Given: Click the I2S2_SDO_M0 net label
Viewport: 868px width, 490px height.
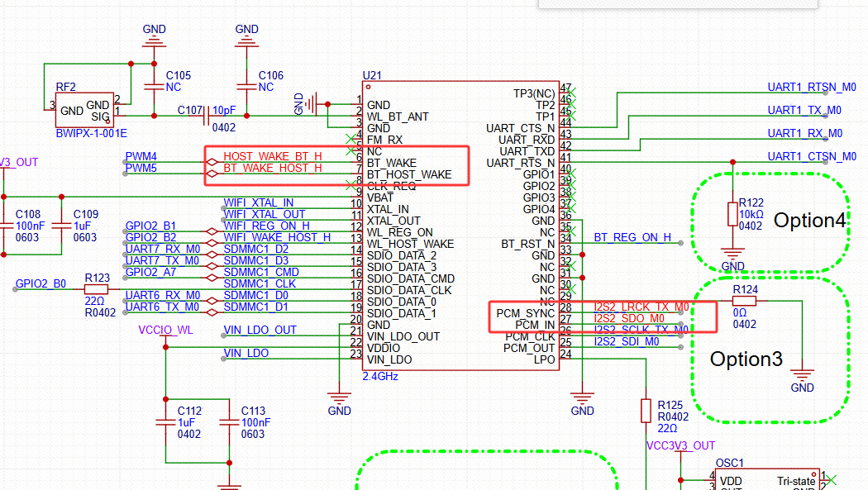Looking at the screenshot, I should tap(629, 318).
